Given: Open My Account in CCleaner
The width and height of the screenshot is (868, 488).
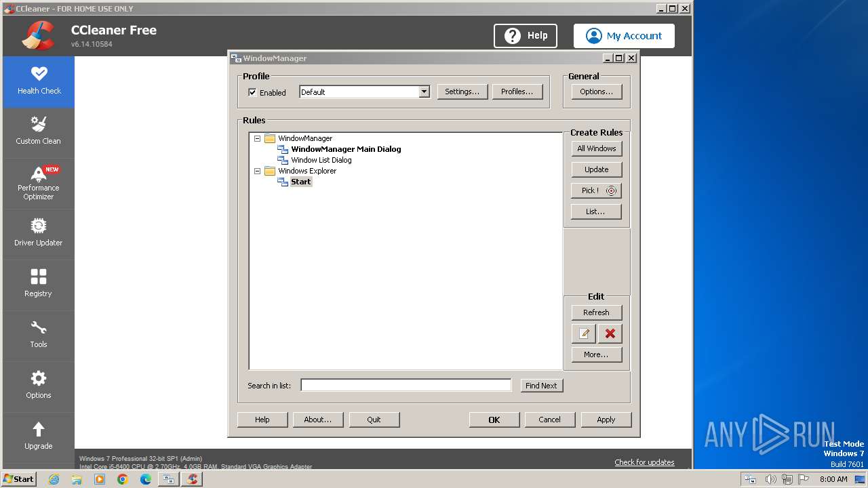Looking at the screenshot, I should pos(624,36).
